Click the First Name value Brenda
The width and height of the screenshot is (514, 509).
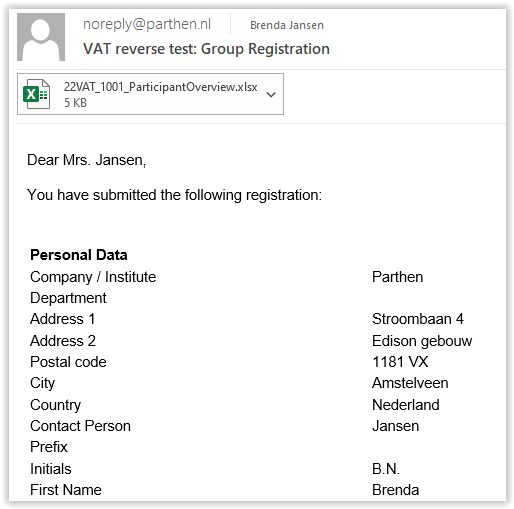395,490
